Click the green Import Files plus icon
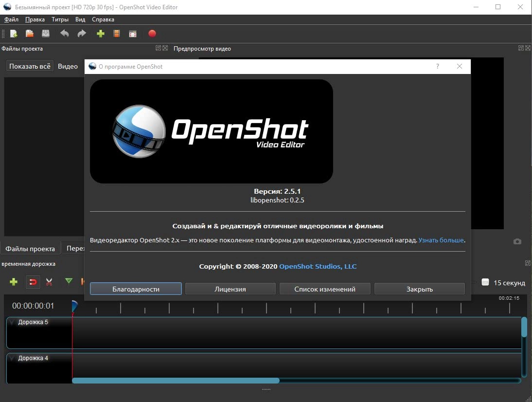 101,34
